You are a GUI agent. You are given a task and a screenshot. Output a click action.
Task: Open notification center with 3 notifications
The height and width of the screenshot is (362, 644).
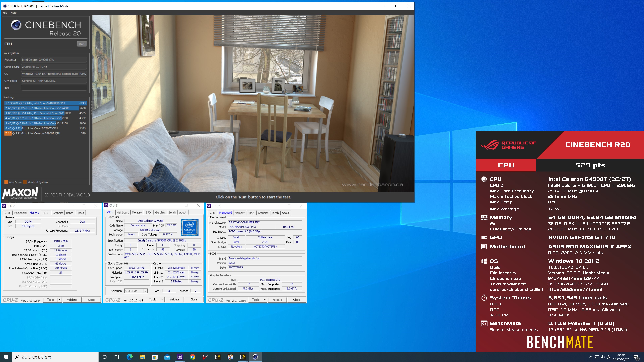636,357
